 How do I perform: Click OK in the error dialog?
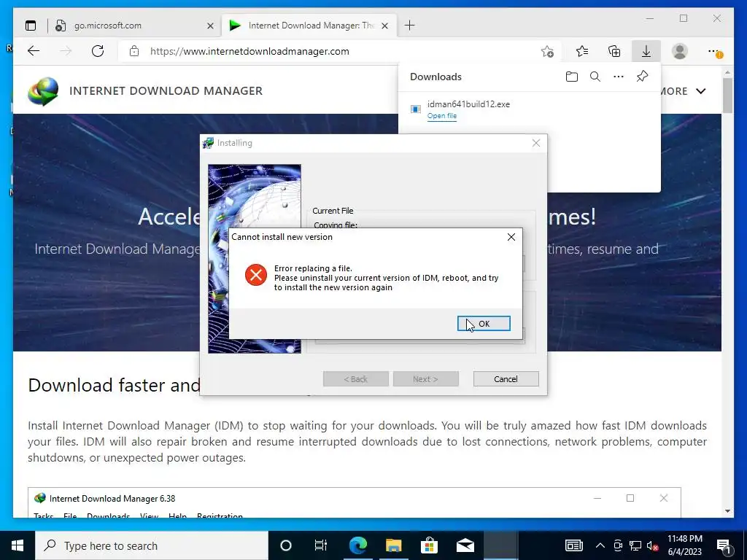(484, 323)
